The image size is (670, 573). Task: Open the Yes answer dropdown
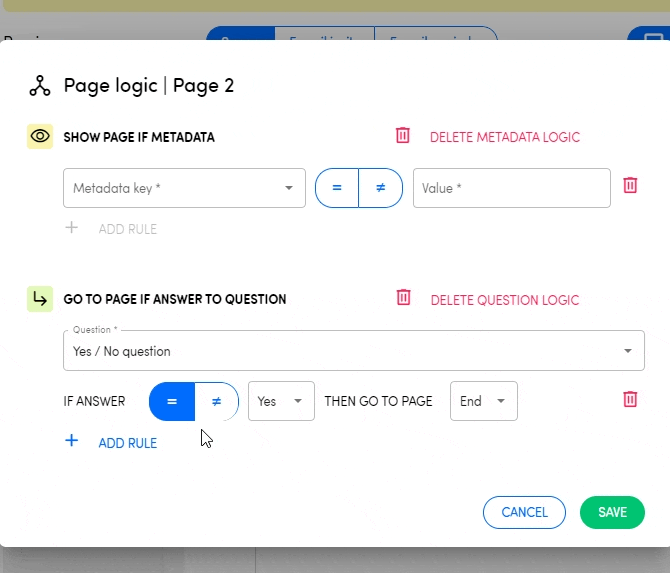click(x=281, y=401)
